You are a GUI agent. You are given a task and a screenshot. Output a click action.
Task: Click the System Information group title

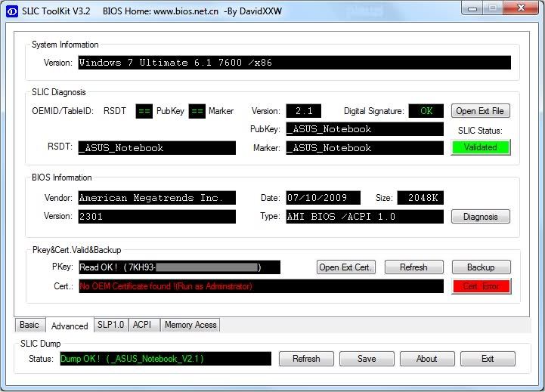65,45
